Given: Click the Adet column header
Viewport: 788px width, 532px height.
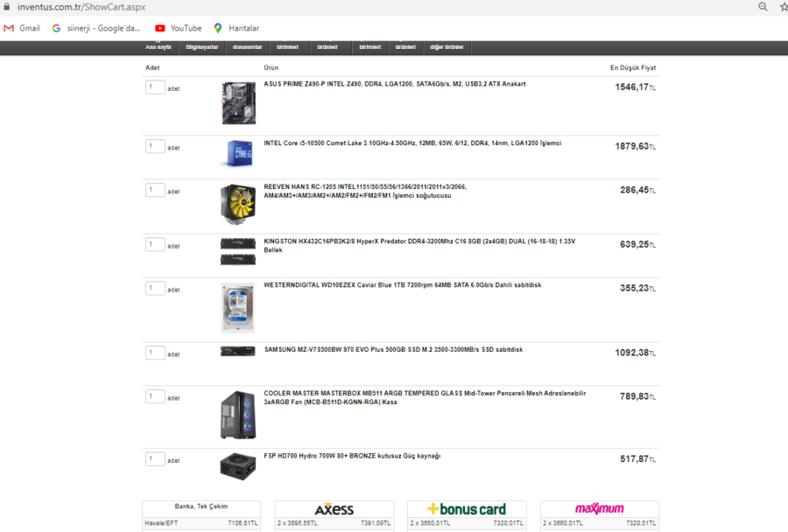Looking at the screenshot, I should (x=152, y=68).
